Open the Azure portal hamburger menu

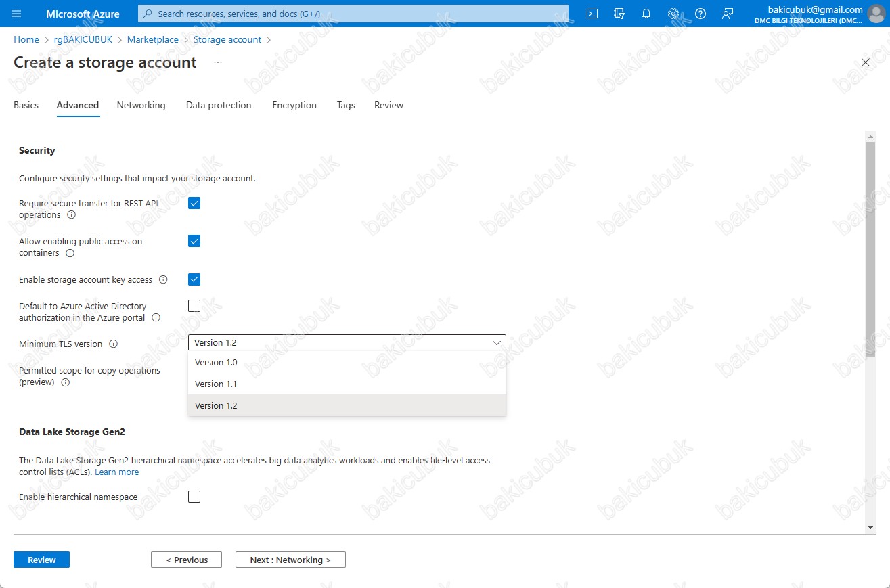[x=17, y=14]
